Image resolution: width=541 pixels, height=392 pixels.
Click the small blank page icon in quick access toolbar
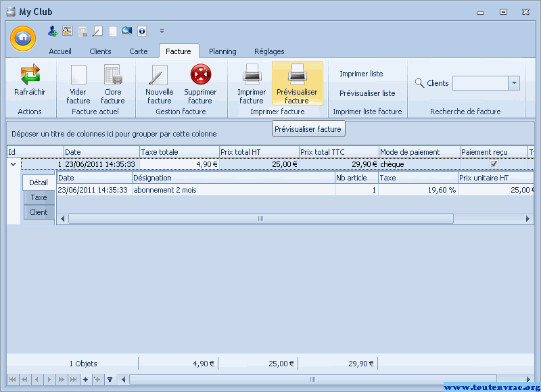[x=112, y=31]
